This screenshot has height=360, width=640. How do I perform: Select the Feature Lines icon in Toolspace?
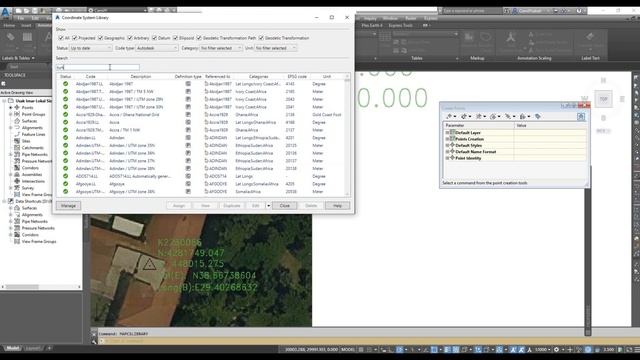(x=17, y=134)
